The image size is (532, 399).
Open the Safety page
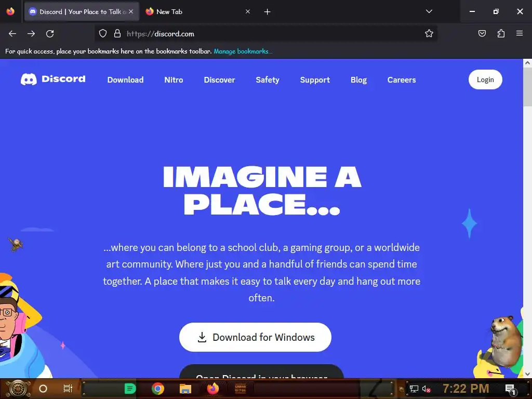tap(268, 79)
